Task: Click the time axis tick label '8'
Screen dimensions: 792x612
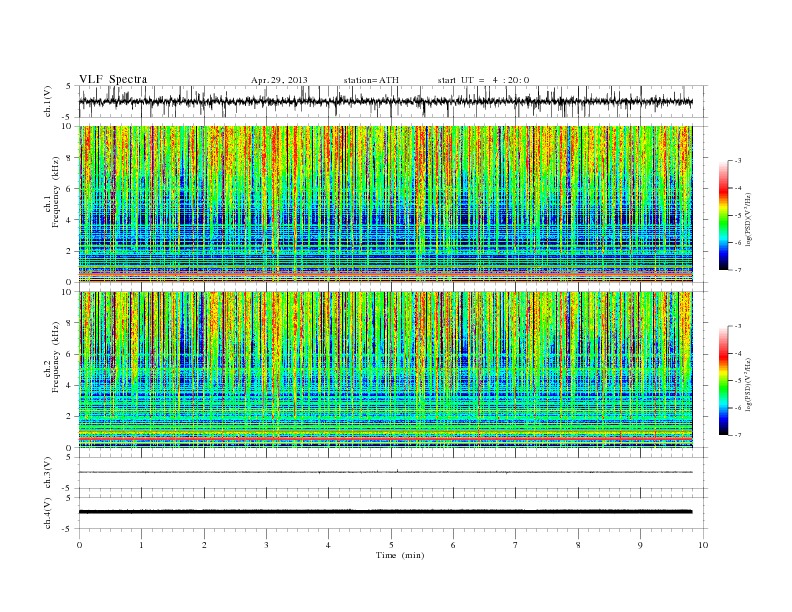Action: 578,545
